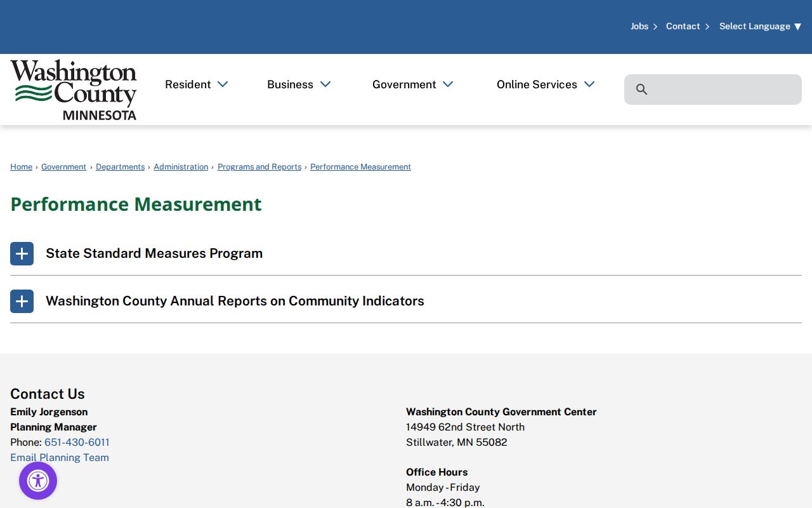Go to the Jobs link
This screenshot has width=812, height=508.
[639, 26]
